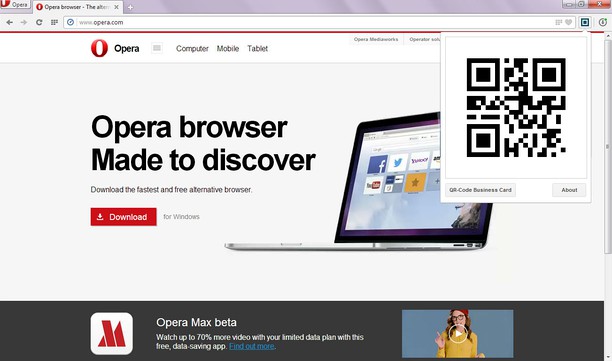The height and width of the screenshot is (361, 612).
Task: Close the Opera browser tab
Action: (116, 7)
